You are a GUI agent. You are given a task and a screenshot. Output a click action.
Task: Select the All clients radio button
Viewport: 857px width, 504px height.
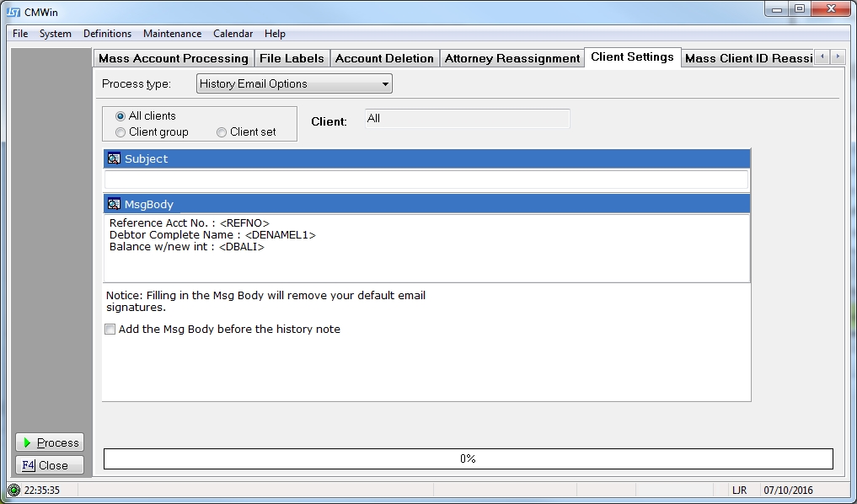click(121, 116)
